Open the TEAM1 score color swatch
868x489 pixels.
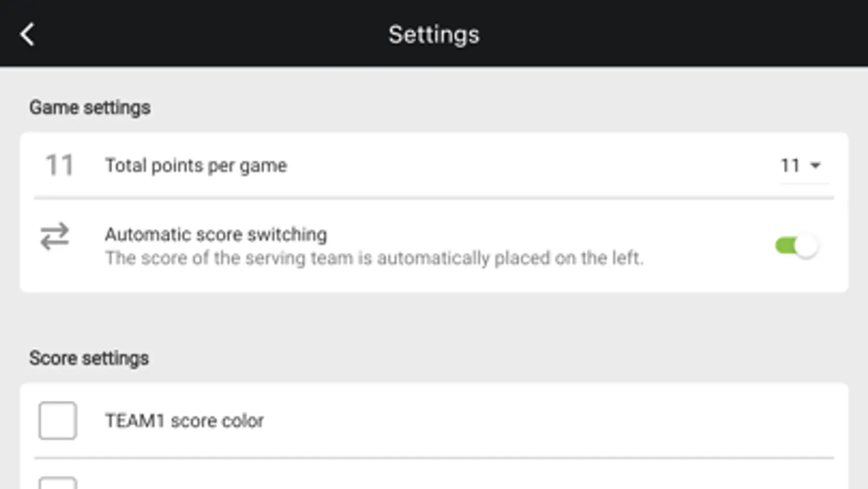(58, 421)
